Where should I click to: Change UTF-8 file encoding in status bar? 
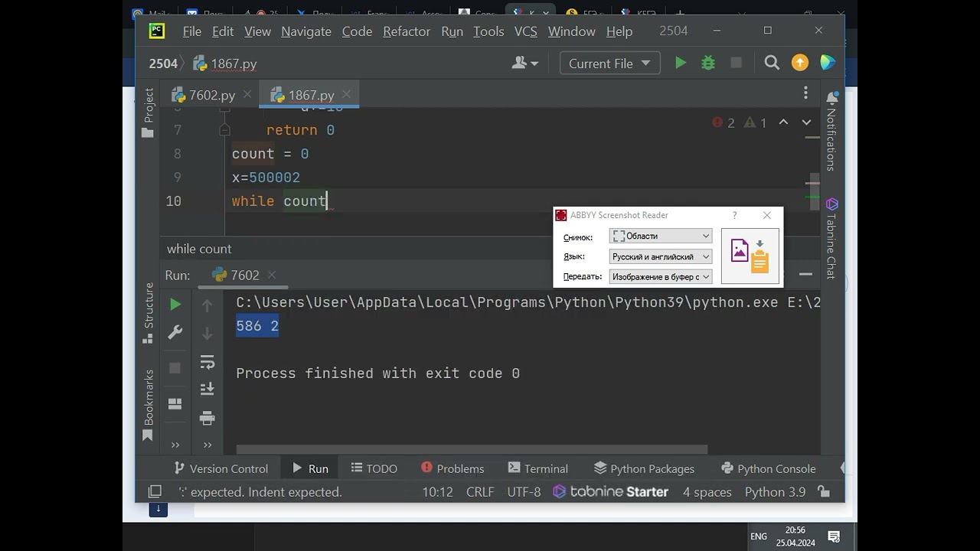[x=524, y=491]
